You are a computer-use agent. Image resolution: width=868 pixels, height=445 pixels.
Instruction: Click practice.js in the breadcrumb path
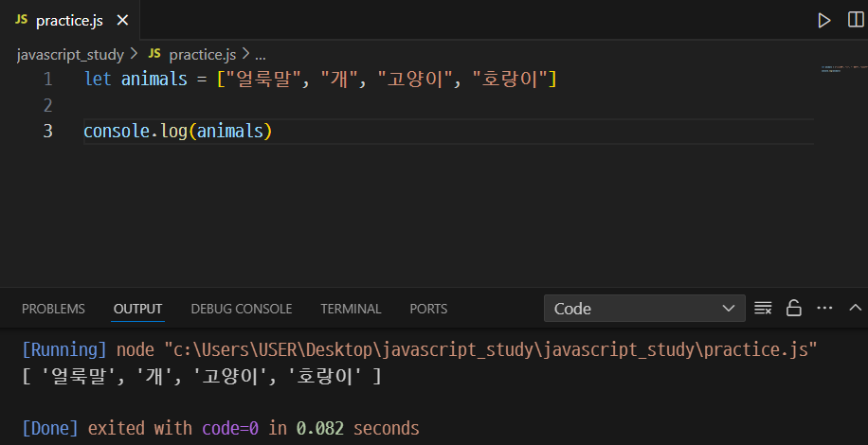(202, 55)
